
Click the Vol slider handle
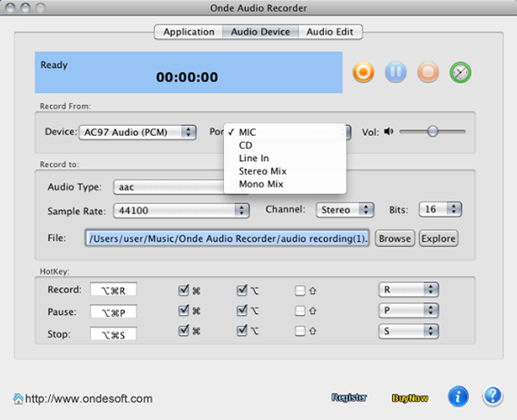pyautogui.click(x=433, y=132)
